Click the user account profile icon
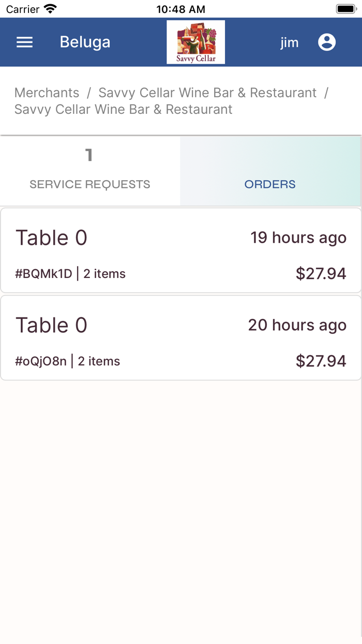This screenshot has width=362, height=644. pos(327,42)
